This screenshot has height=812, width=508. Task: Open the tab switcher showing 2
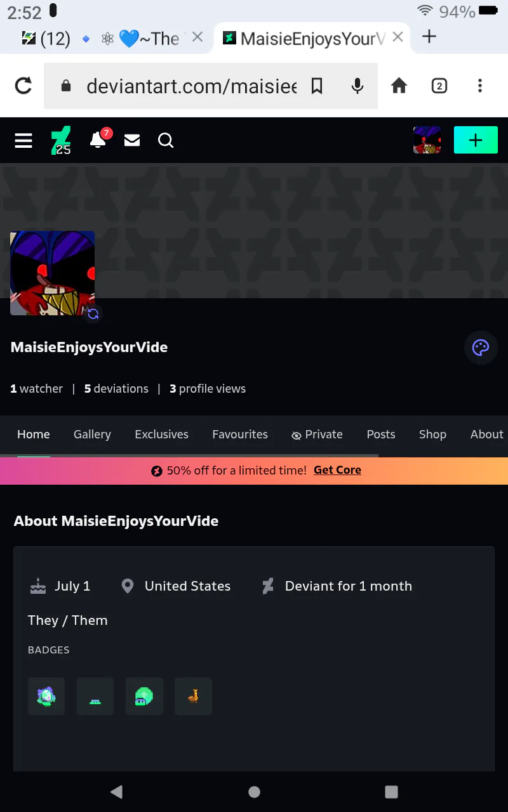click(x=439, y=86)
